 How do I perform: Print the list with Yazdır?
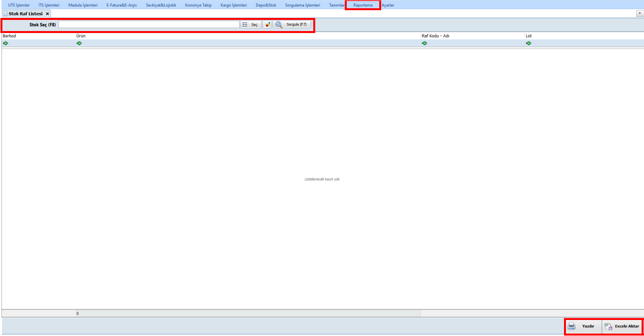coord(582,326)
